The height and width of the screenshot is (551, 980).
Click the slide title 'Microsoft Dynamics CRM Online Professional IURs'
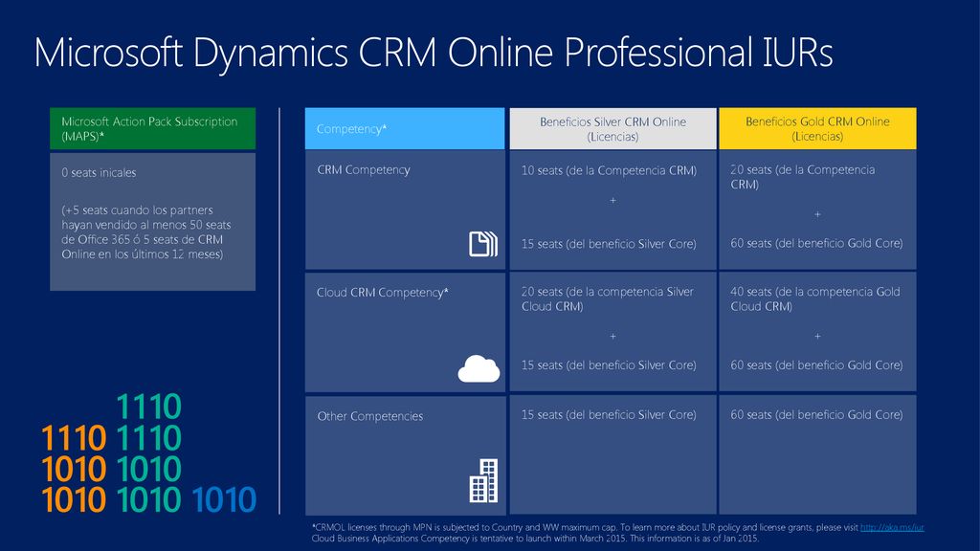coord(434,53)
